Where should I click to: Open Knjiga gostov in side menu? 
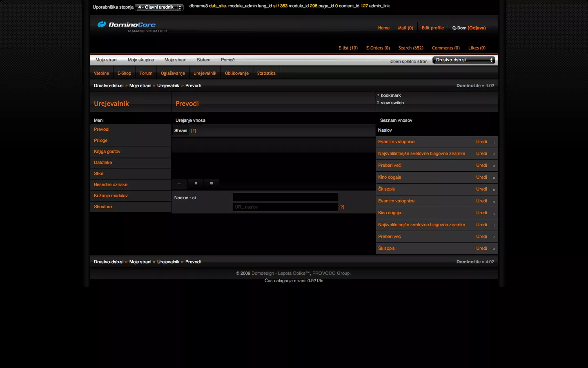click(x=107, y=152)
